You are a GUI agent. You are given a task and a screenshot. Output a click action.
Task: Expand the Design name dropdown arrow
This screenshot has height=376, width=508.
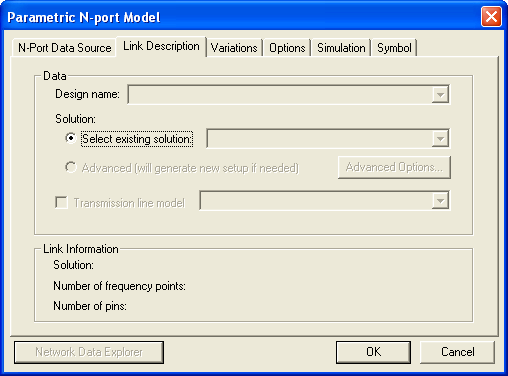pyautogui.click(x=440, y=95)
